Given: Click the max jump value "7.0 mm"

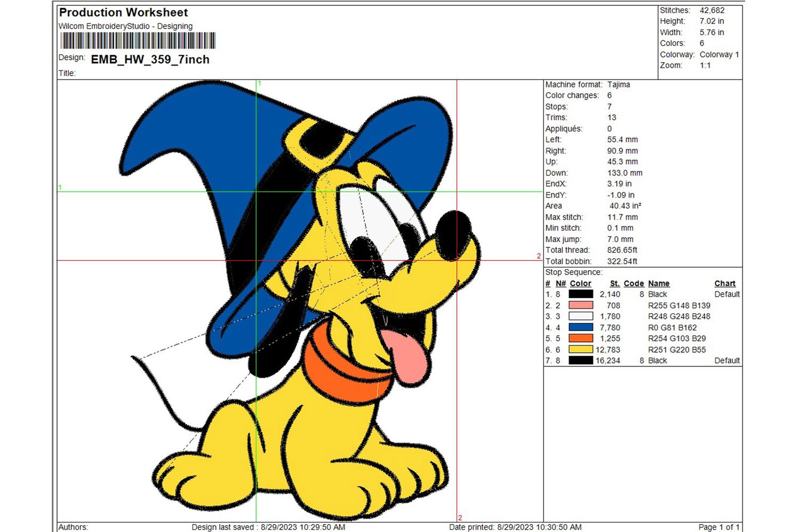Looking at the screenshot, I should (620, 239).
